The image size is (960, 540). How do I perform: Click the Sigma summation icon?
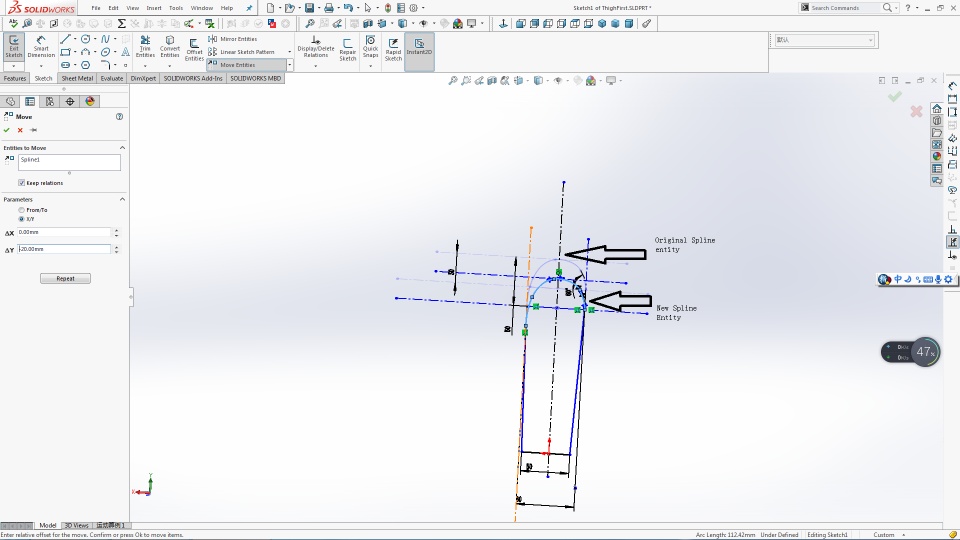tap(121, 23)
